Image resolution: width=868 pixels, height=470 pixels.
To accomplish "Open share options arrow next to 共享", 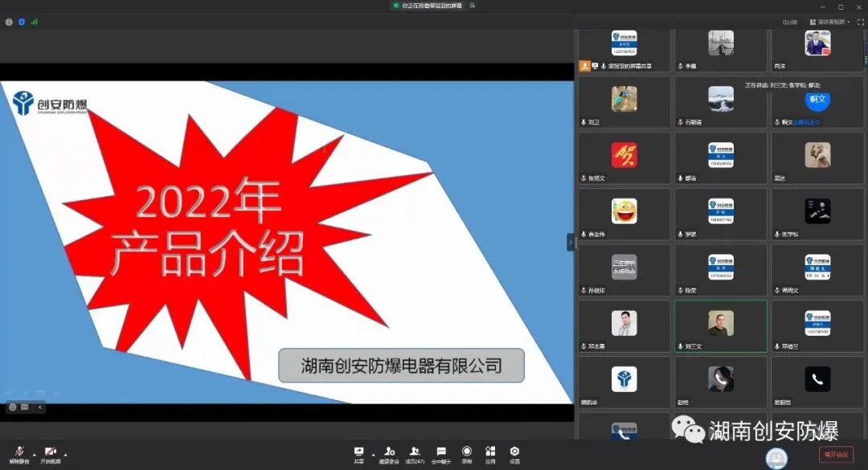I will (372, 455).
